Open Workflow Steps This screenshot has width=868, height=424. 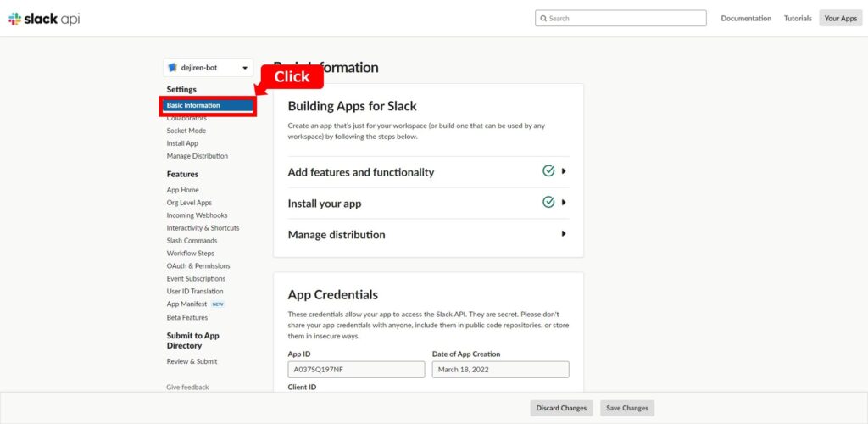click(x=191, y=254)
